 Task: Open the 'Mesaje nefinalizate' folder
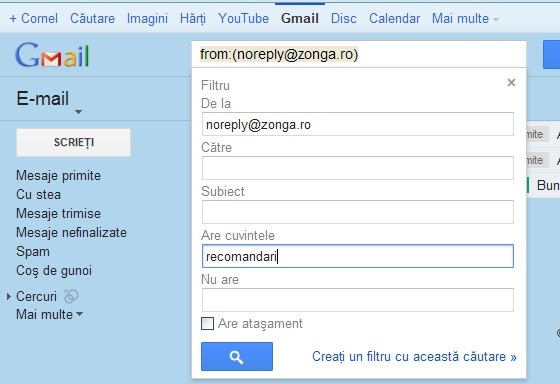[71, 232]
